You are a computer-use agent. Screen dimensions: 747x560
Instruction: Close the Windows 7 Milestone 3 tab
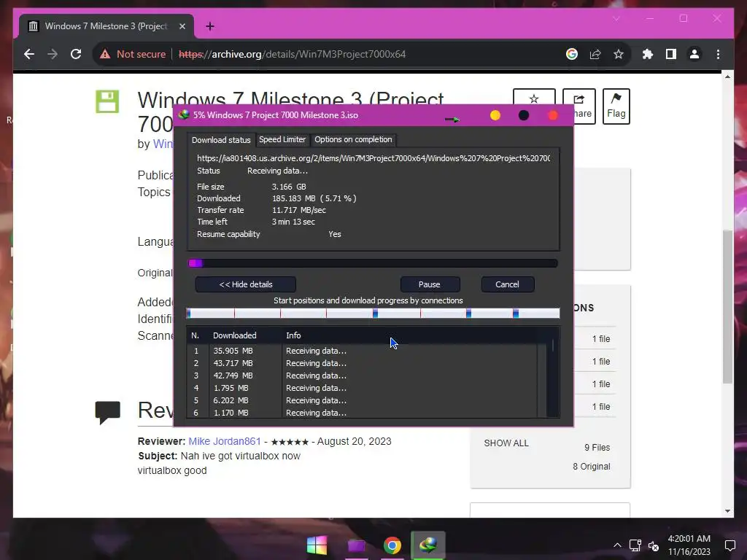click(182, 26)
